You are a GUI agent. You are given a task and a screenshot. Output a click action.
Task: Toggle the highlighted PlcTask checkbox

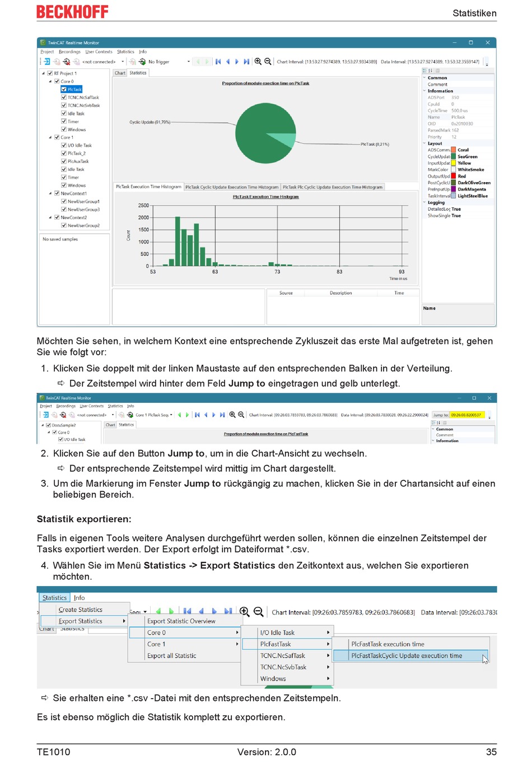64,89
